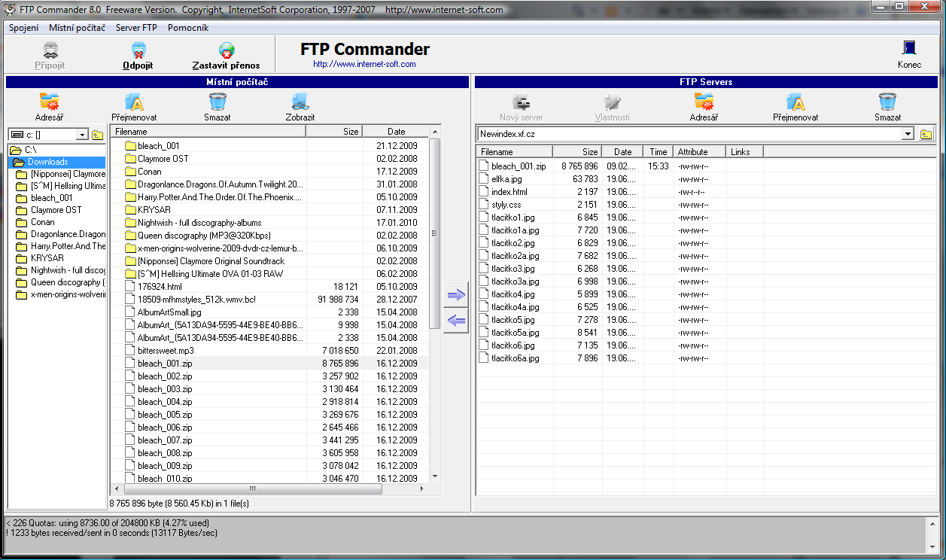Screen dimensions: 946x560
Task: Open the local drive c: dropdown
Action: click(x=82, y=135)
